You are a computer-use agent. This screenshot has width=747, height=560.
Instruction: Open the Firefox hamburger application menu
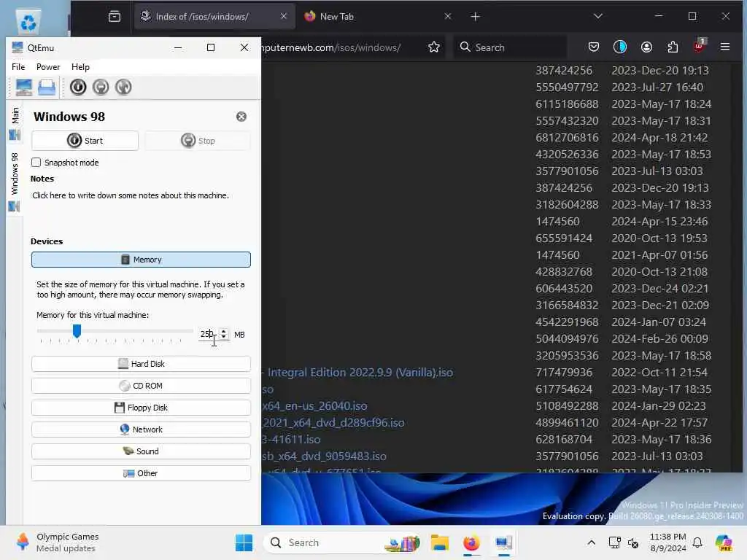tap(725, 47)
